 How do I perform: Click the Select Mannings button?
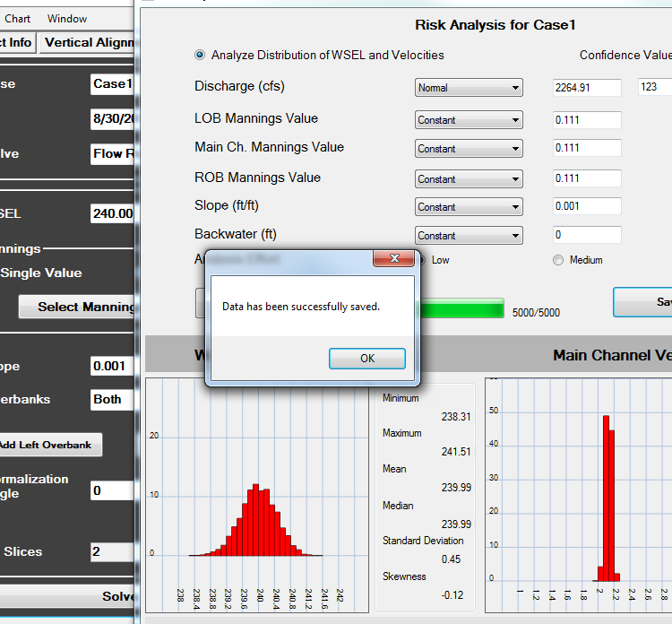point(77,307)
